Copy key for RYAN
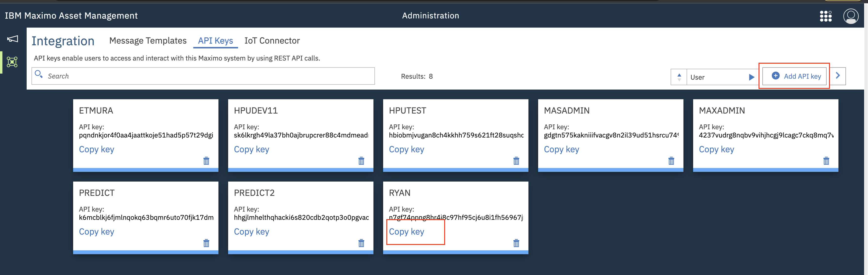The image size is (868, 275). tap(406, 231)
